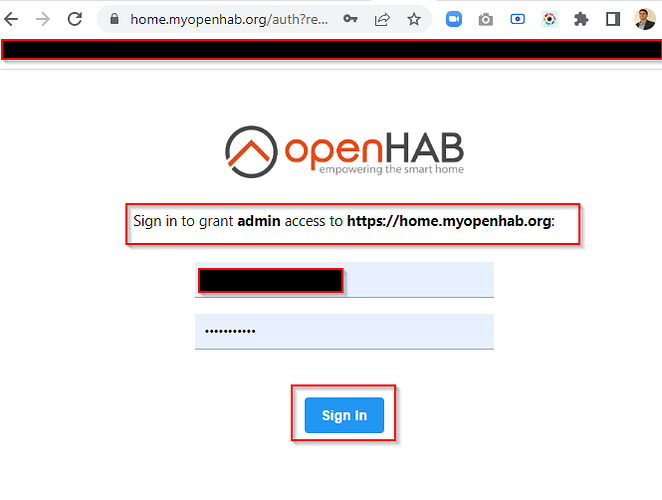This screenshot has width=662, height=500.
Task: Click the openHAB logo
Action: pos(344,152)
